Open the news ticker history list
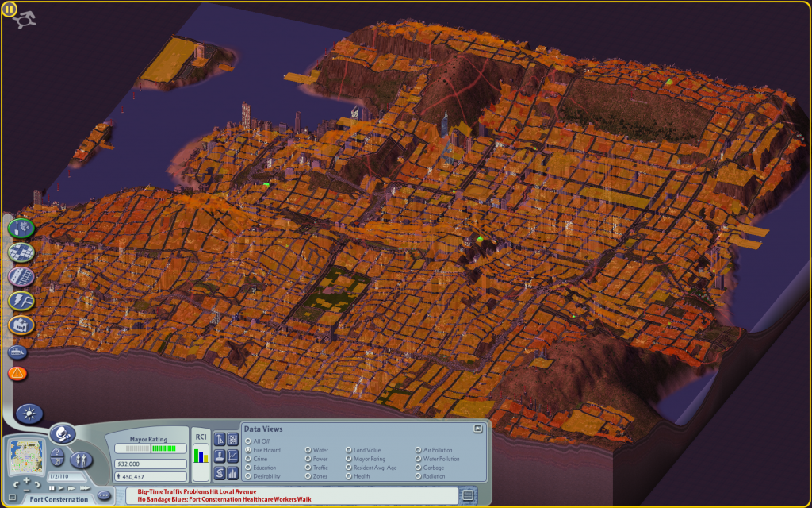The width and height of the screenshot is (812, 508). point(468,495)
